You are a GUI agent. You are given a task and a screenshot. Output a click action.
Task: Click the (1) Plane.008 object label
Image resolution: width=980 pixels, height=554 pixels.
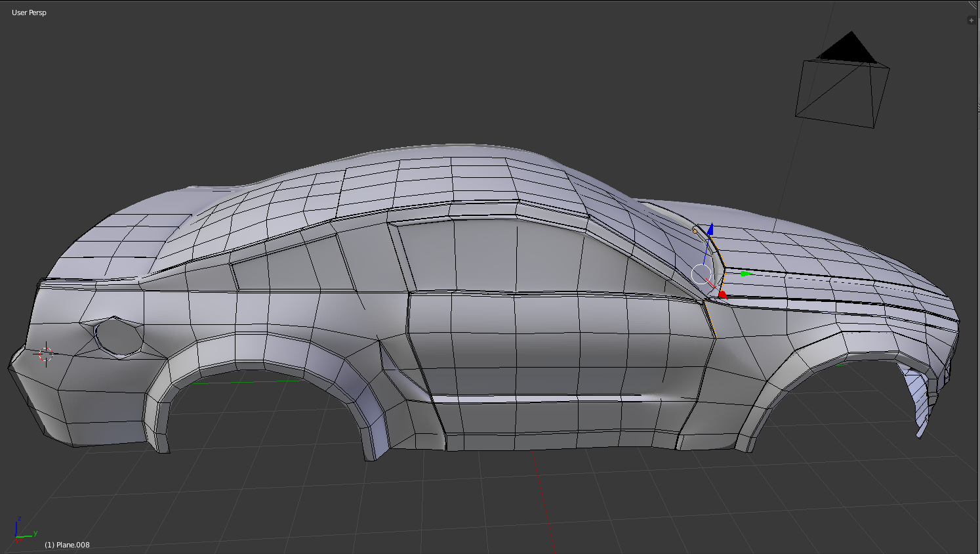[x=67, y=545]
